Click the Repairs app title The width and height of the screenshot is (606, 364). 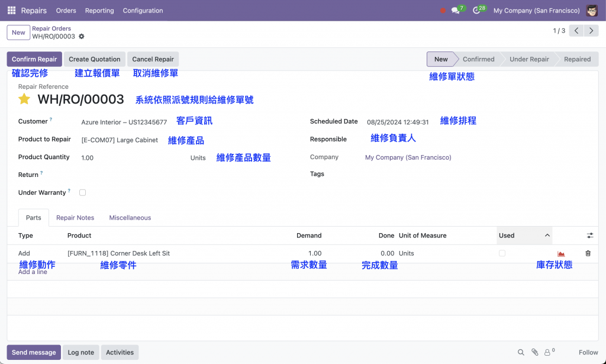34,11
